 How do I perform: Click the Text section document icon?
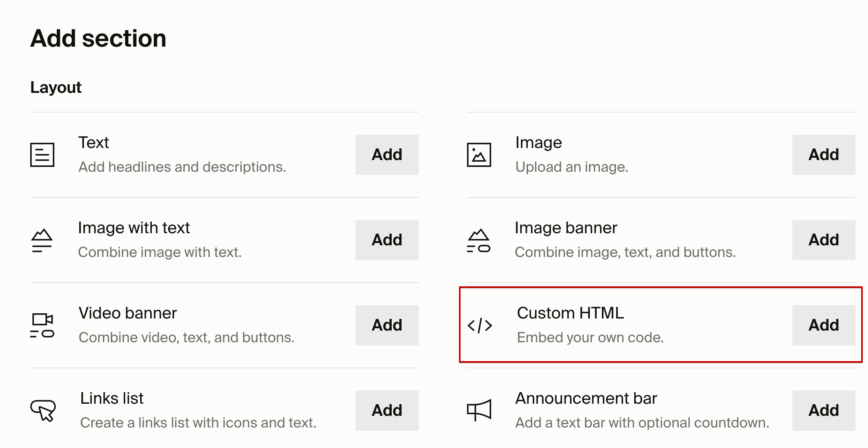42,154
